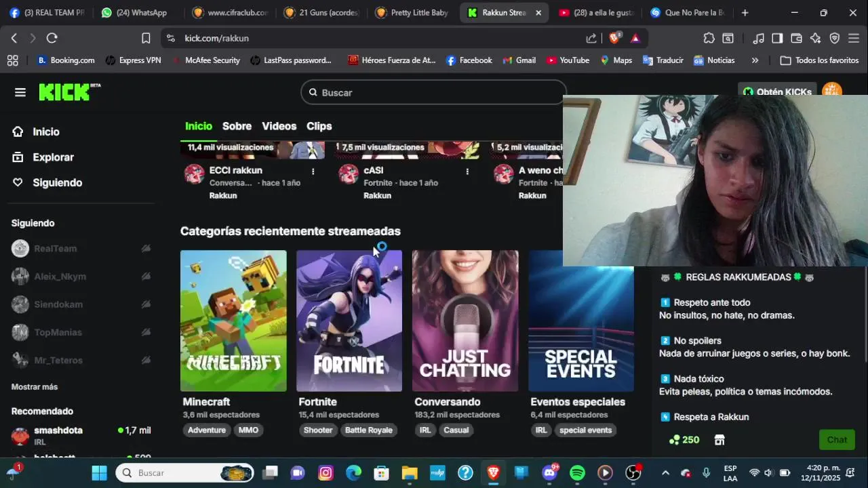Click the 250 channel points counter

coord(684,440)
